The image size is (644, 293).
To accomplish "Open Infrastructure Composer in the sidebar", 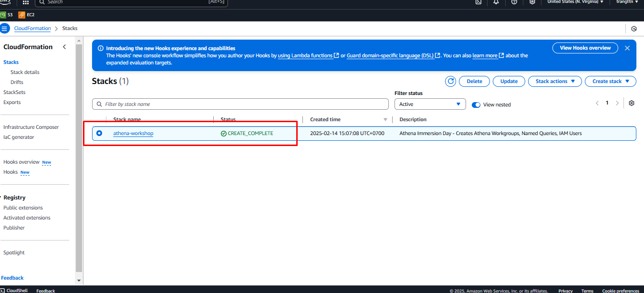I will 31,127.
